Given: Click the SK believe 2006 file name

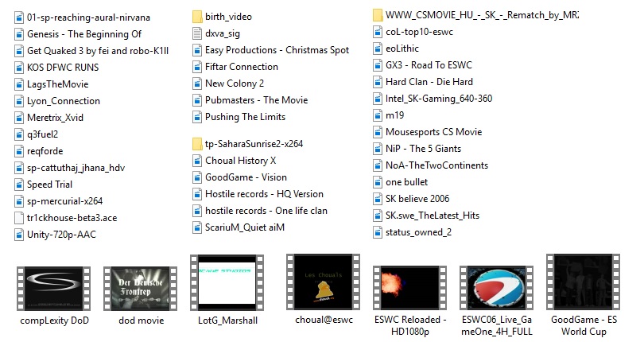Looking at the screenshot, I should (x=417, y=199).
